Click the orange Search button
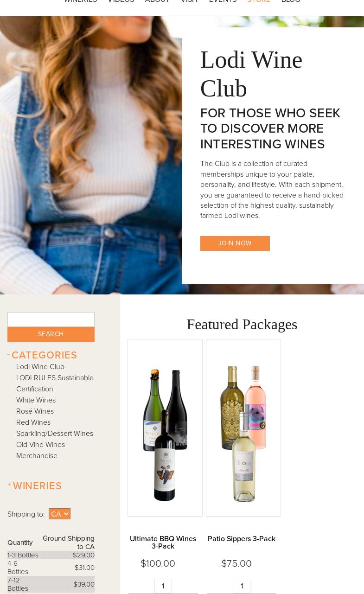The height and width of the screenshot is (594, 364). point(51,334)
